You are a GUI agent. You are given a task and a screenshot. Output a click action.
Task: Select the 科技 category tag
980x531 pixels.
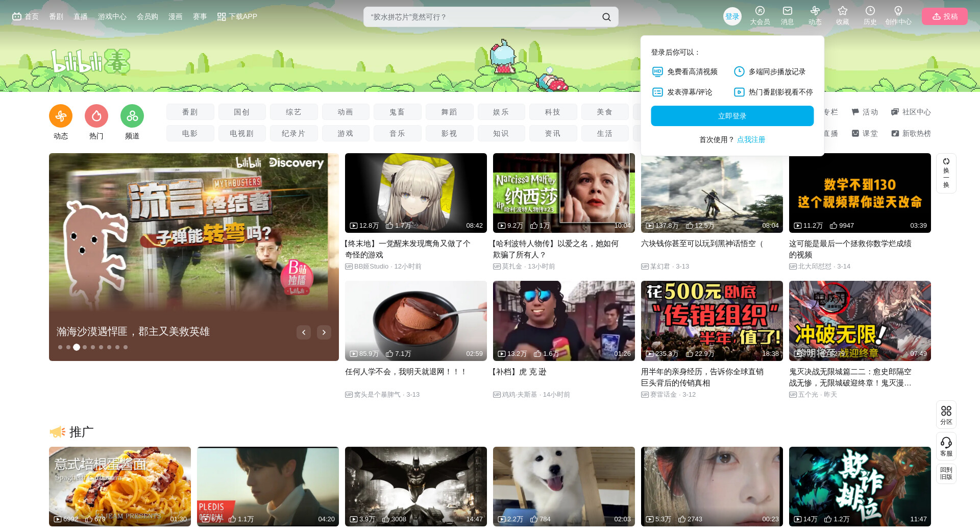click(553, 112)
